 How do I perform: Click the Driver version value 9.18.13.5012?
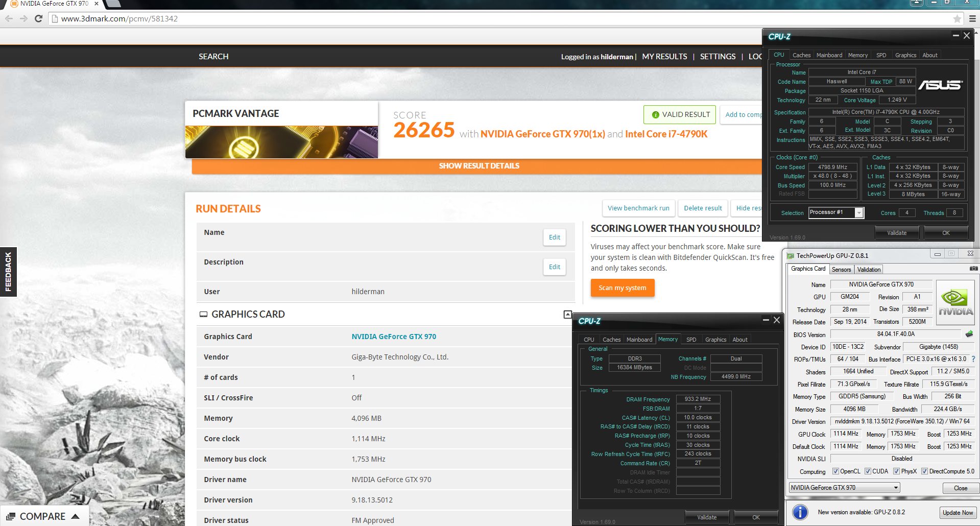click(x=372, y=500)
